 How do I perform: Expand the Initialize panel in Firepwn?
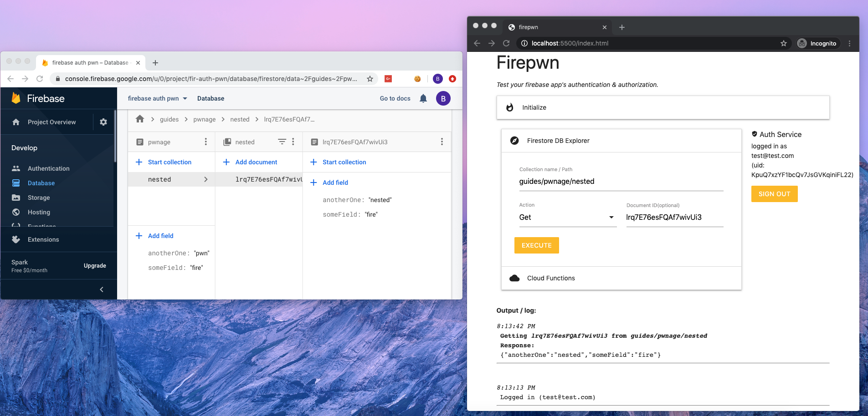pyautogui.click(x=663, y=107)
